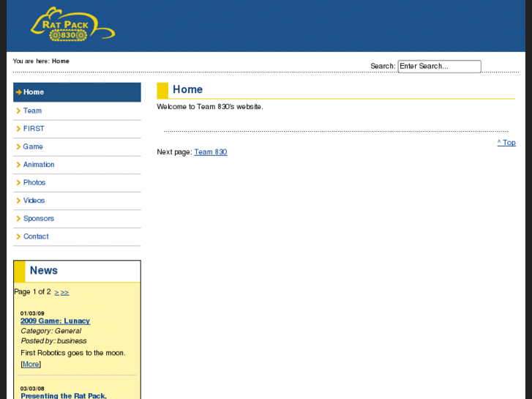Click the chevron icon beside FIRST
The image size is (532, 399).
(19, 129)
